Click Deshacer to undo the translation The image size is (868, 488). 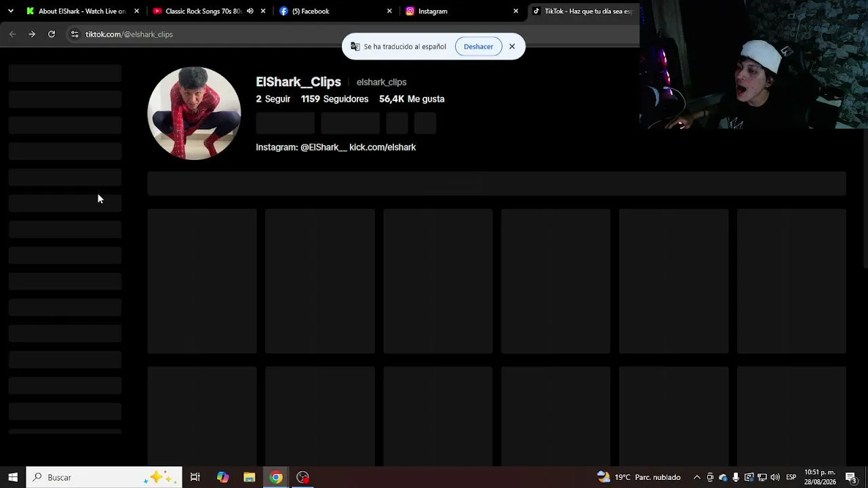point(478,47)
